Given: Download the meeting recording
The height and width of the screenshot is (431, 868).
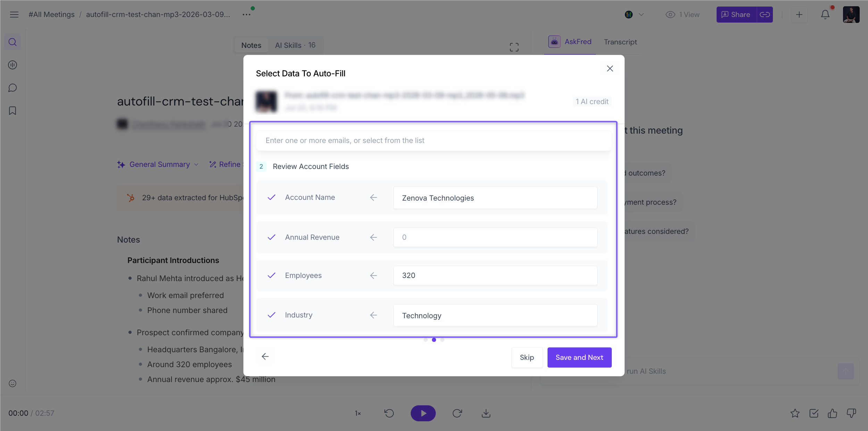Looking at the screenshot, I should point(486,413).
